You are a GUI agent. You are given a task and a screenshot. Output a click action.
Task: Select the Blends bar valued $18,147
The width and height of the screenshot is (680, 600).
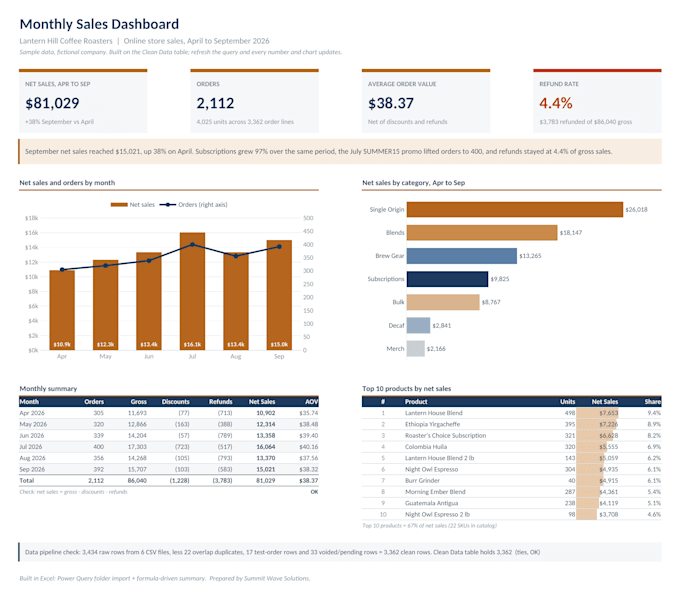coord(482,232)
